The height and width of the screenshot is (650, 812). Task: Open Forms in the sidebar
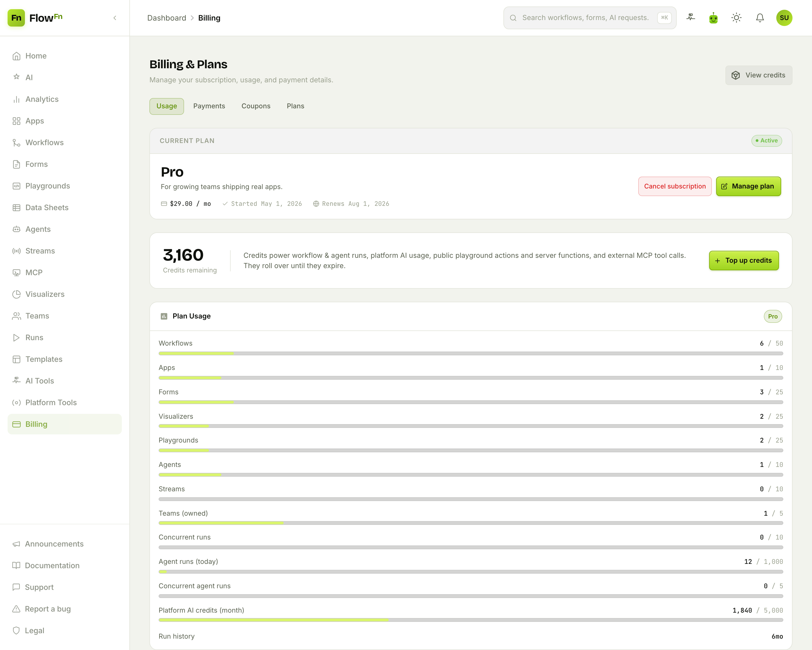(64, 164)
